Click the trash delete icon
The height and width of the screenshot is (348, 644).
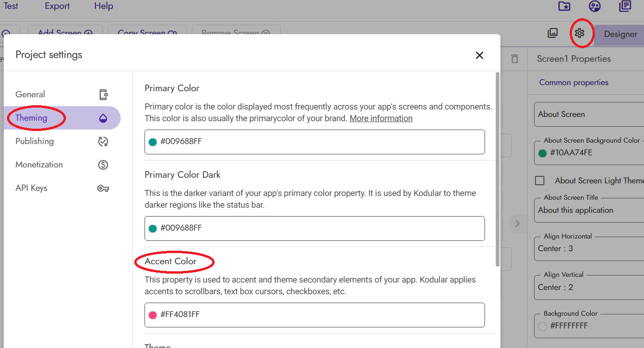tap(515, 58)
